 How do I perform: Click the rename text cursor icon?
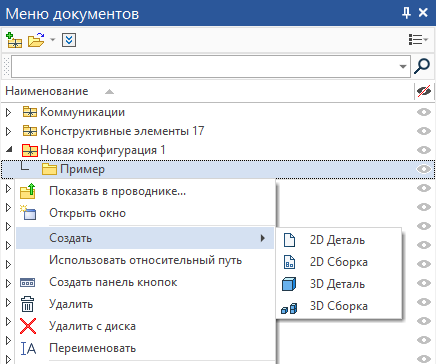(28, 349)
